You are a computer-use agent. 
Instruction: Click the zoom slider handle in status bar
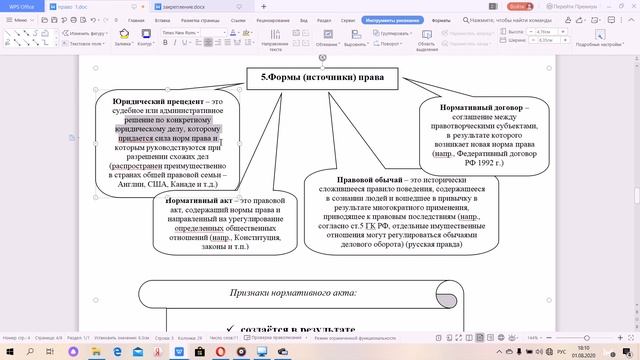(x=587, y=338)
